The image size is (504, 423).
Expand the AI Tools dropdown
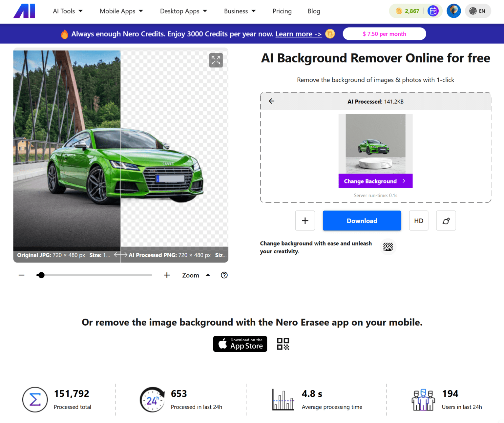pyautogui.click(x=68, y=11)
